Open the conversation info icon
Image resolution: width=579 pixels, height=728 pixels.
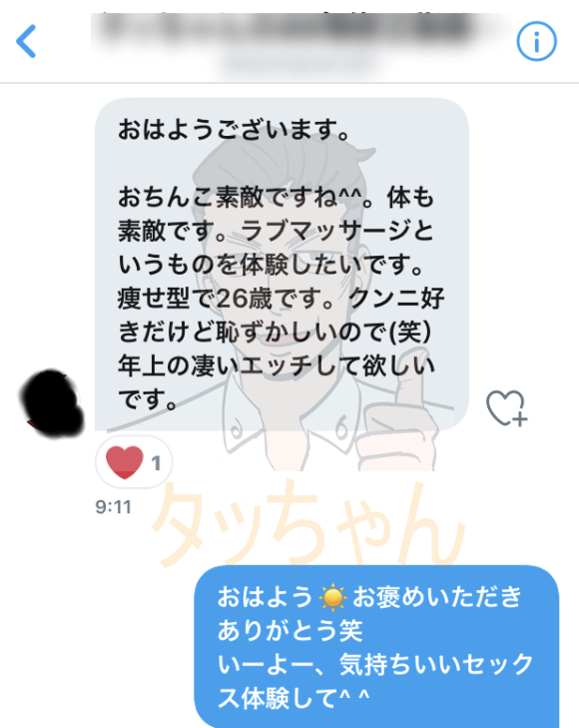point(536,41)
